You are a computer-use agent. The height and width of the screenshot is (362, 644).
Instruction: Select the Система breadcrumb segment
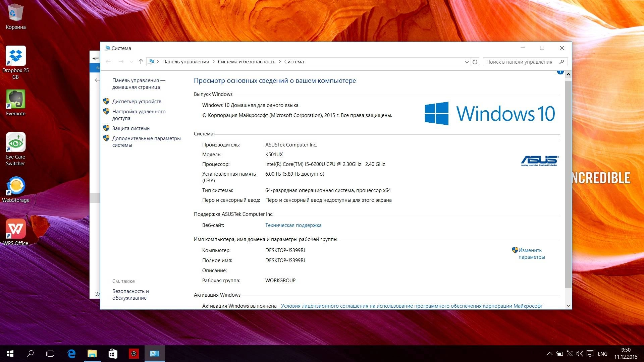294,62
